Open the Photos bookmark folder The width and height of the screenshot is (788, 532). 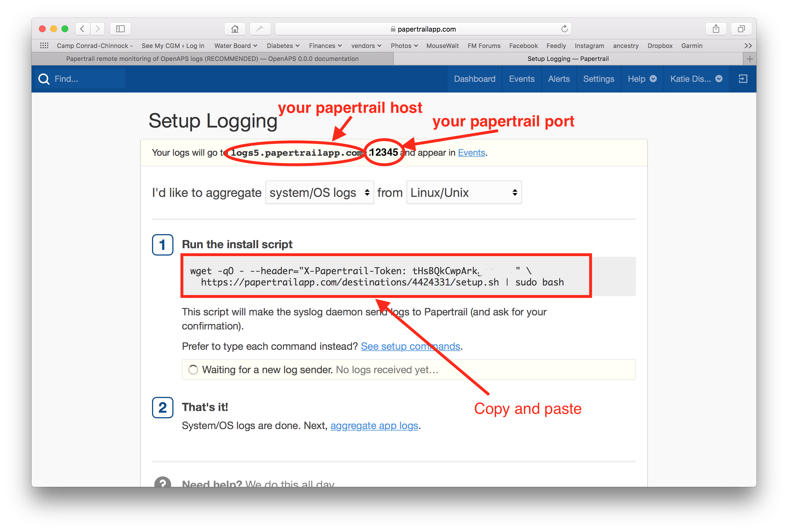pos(404,45)
